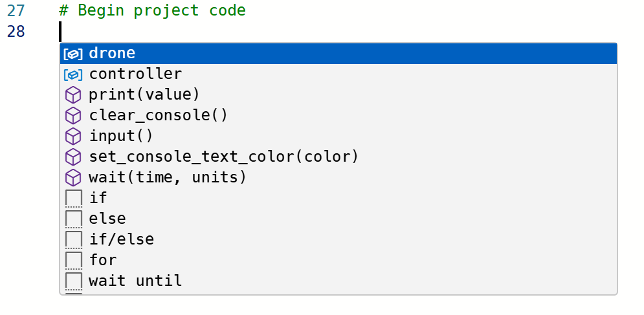
Task: Click the snippet icon next to if/else
Action: coord(74,240)
